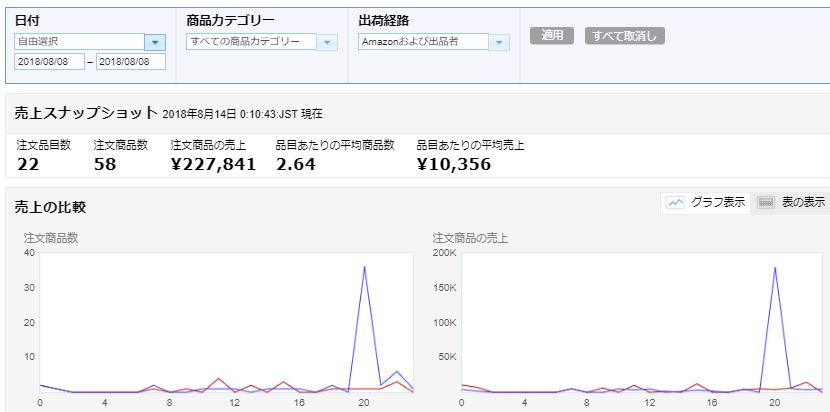The width and height of the screenshot is (830, 412).
Task: Click the 売上の比較 heading
Action: click(x=50, y=208)
